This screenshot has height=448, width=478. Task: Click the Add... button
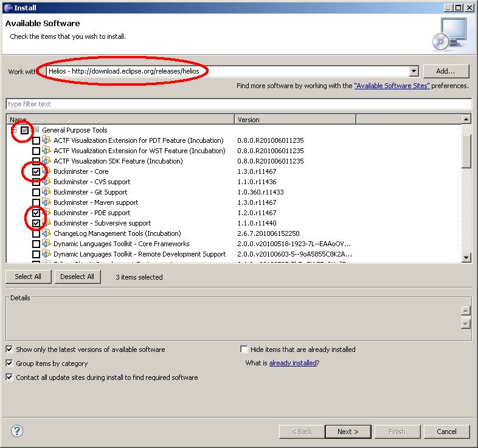[x=446, y=71]
